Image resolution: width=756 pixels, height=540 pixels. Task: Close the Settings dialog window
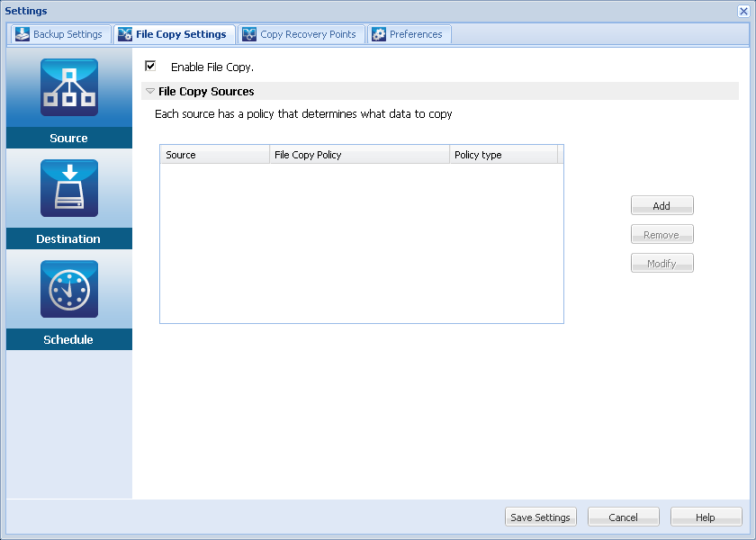coord(743,11)
